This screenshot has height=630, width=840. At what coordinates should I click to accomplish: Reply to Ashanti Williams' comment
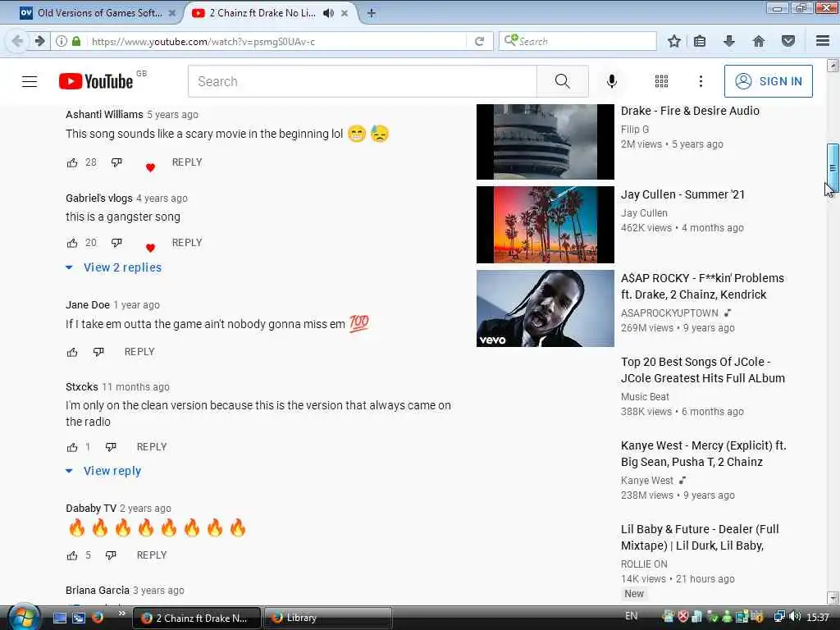point(187,162)
